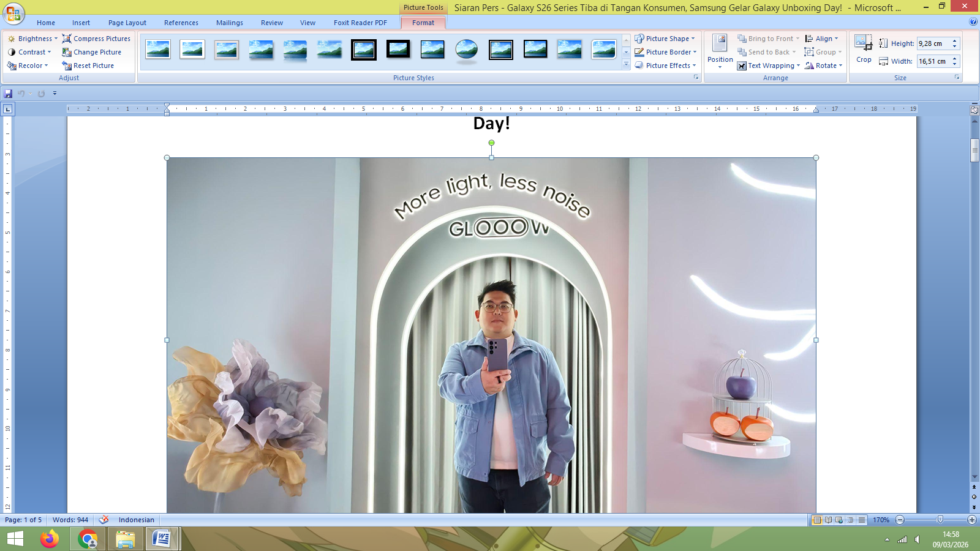Open the View tab
The width and height of the screenshot is (980, 551).
[x=307, y=23]
